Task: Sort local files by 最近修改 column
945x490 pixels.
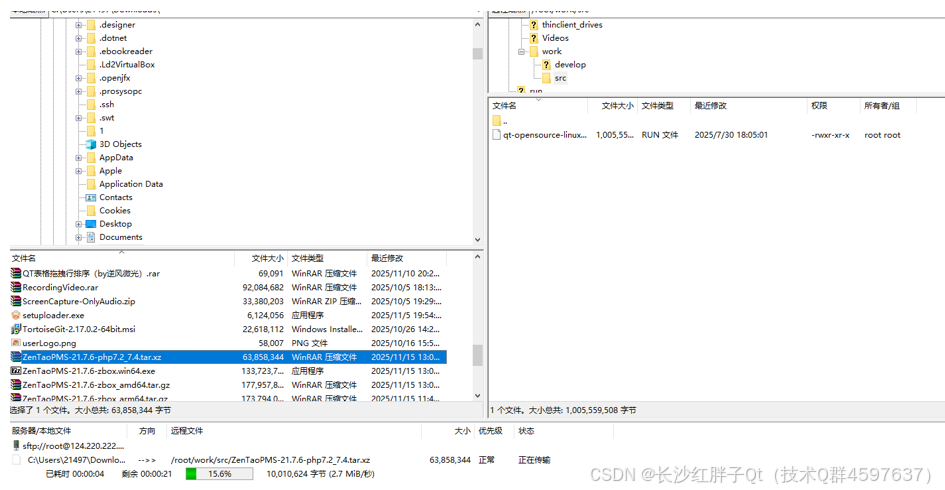Action: [407, 259]
